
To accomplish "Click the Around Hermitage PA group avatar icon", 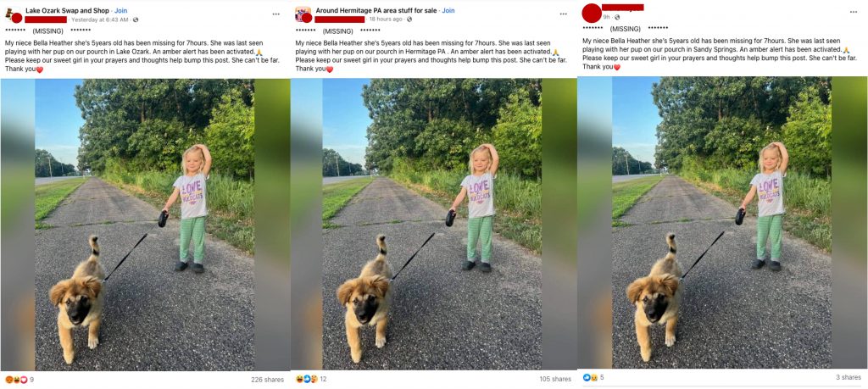I will click(303, 14).
